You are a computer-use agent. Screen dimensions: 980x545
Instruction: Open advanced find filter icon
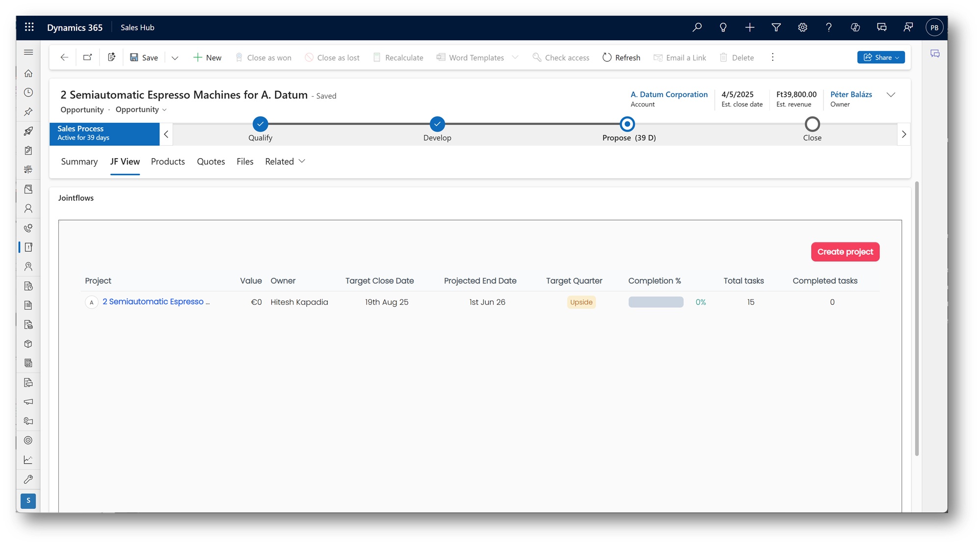point(776,27)
